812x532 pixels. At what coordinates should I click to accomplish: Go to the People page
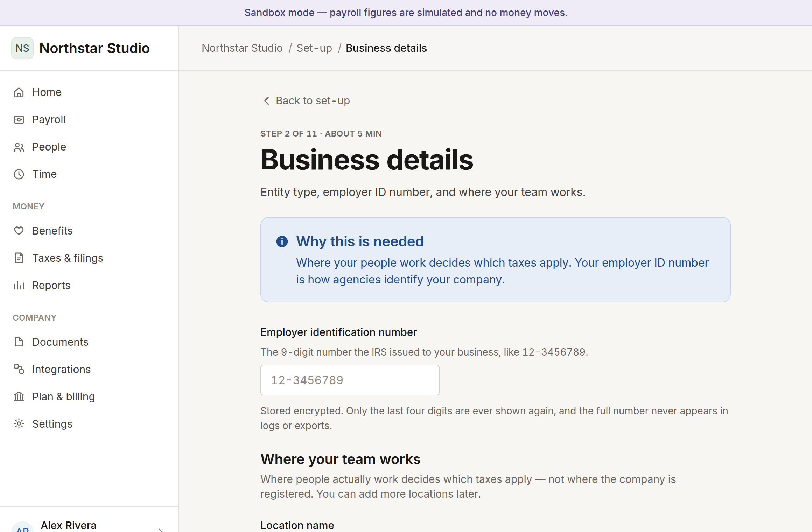89,147
